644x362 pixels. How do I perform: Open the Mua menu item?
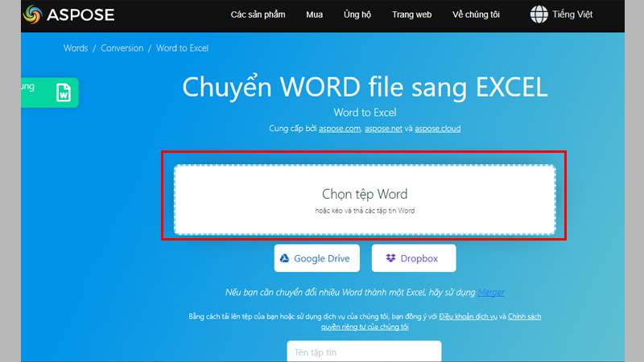[314, 14]
